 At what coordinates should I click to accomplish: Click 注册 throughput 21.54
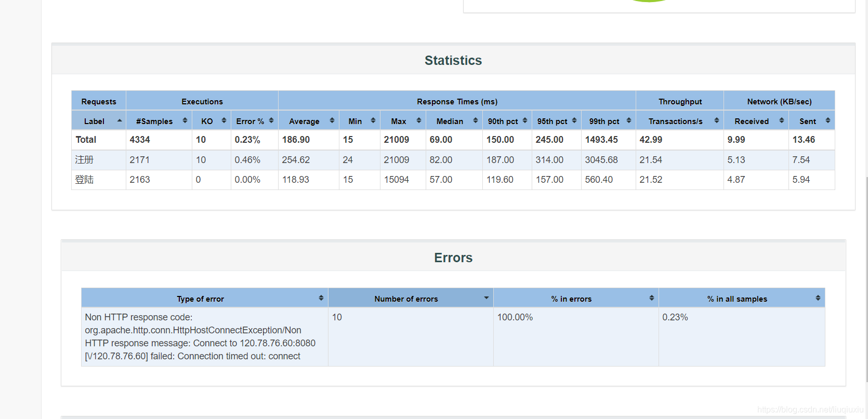651,160
